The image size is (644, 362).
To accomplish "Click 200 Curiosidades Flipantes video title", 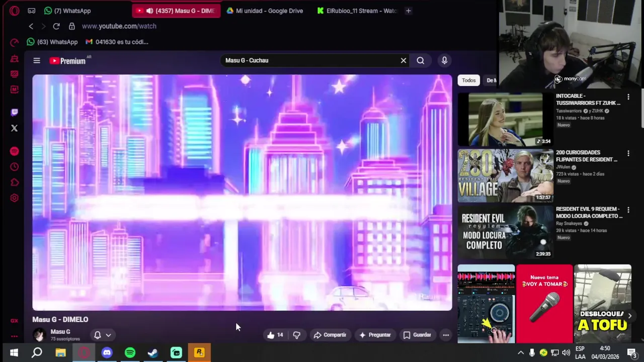I will [587, 156].
